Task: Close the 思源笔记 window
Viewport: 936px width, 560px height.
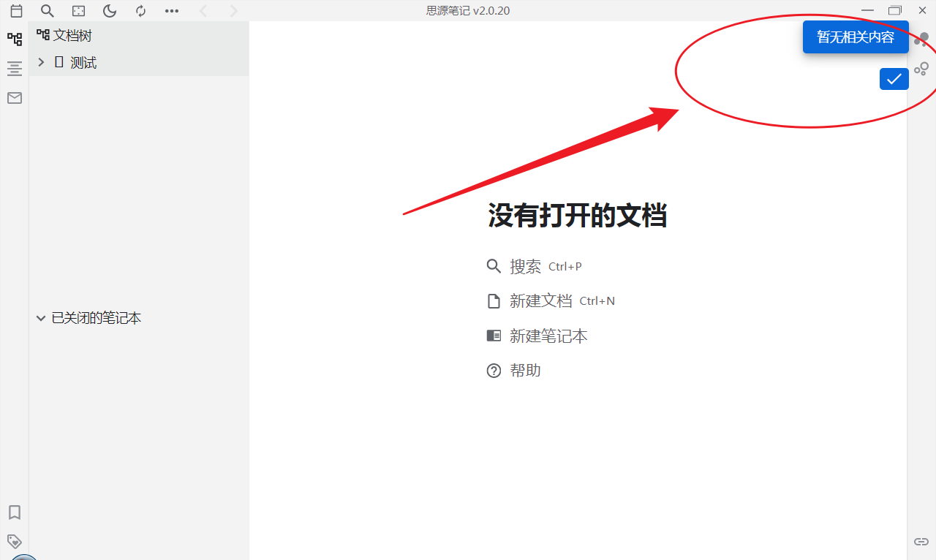Action: pyautogui.click(x=922, y=10)
